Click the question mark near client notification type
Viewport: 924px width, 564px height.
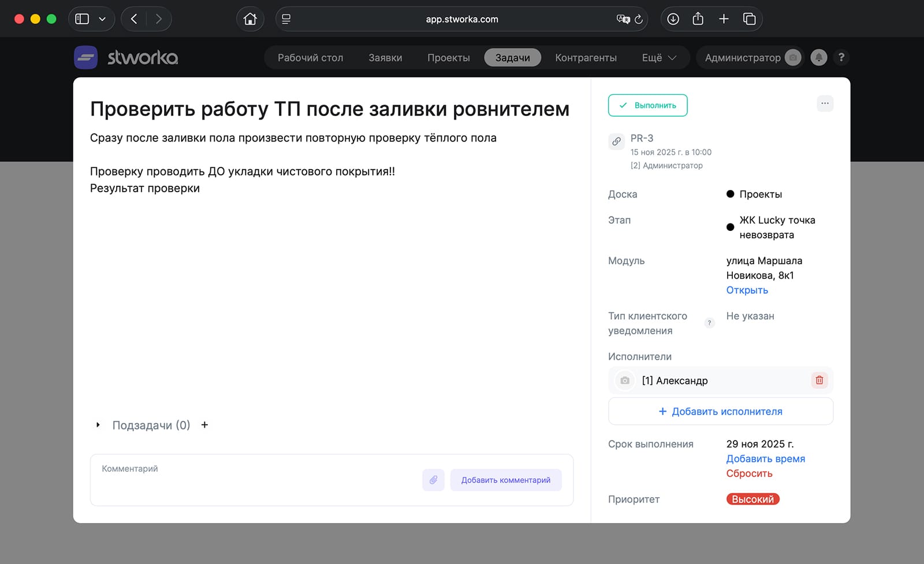click(x=709, y=323)
